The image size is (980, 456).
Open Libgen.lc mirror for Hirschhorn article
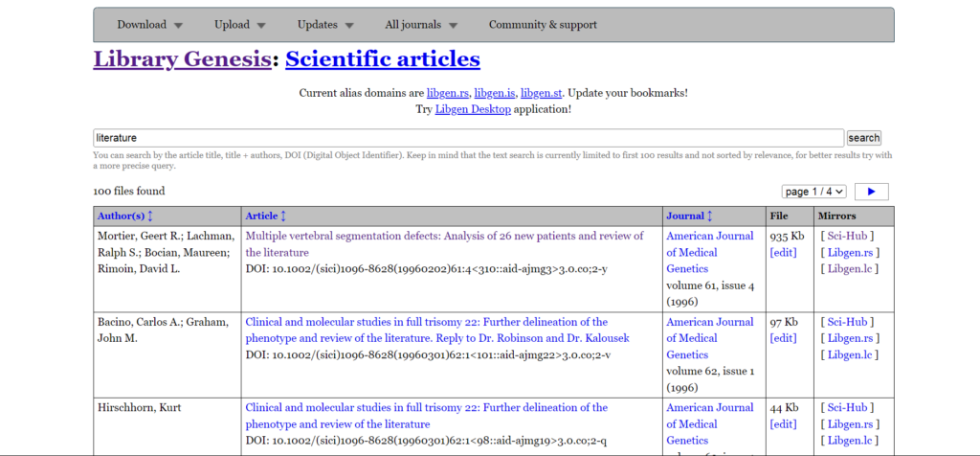850,441
